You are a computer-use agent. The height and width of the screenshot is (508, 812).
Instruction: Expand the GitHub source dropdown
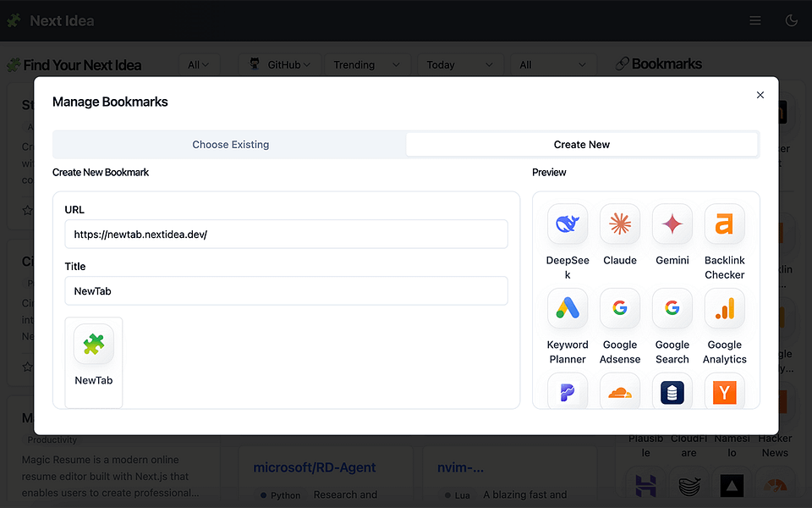click(x=280, y=65)
